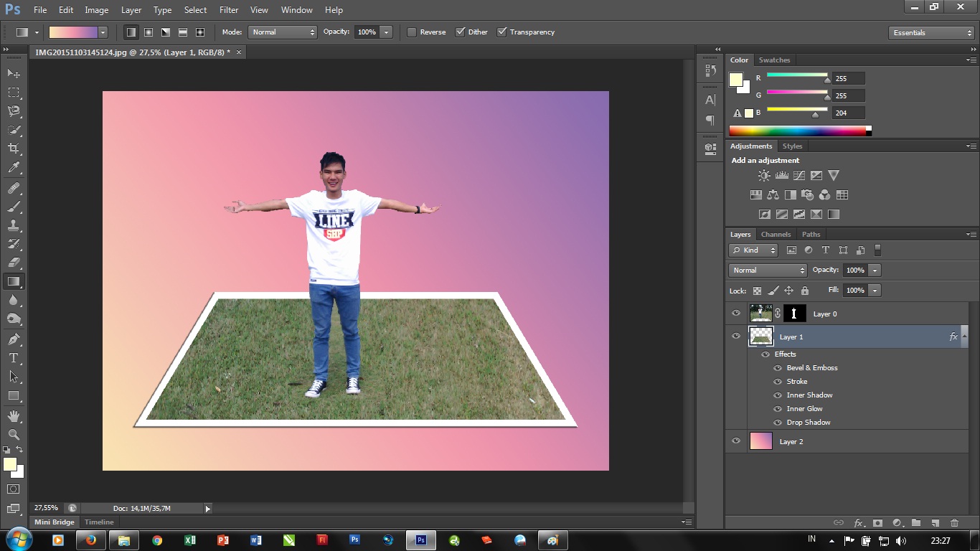This screenshot has width=980, height=551.
Task: Select the Pen tool
Action: (x=14, y=339)
